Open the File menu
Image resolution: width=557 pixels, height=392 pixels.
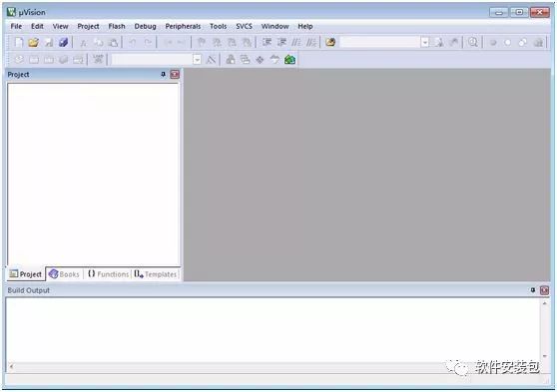[16, 26]
